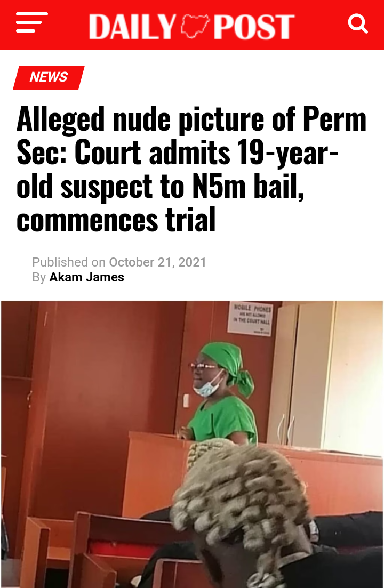Click the article headline about Perm Sec
The image size is (384, 588).
(191, 169)
